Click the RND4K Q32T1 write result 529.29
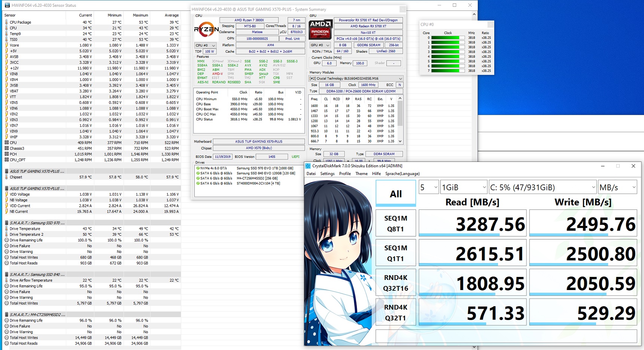The width and height of the screenshot is (644, 350). pyautogui.click(x=583, y=312)
